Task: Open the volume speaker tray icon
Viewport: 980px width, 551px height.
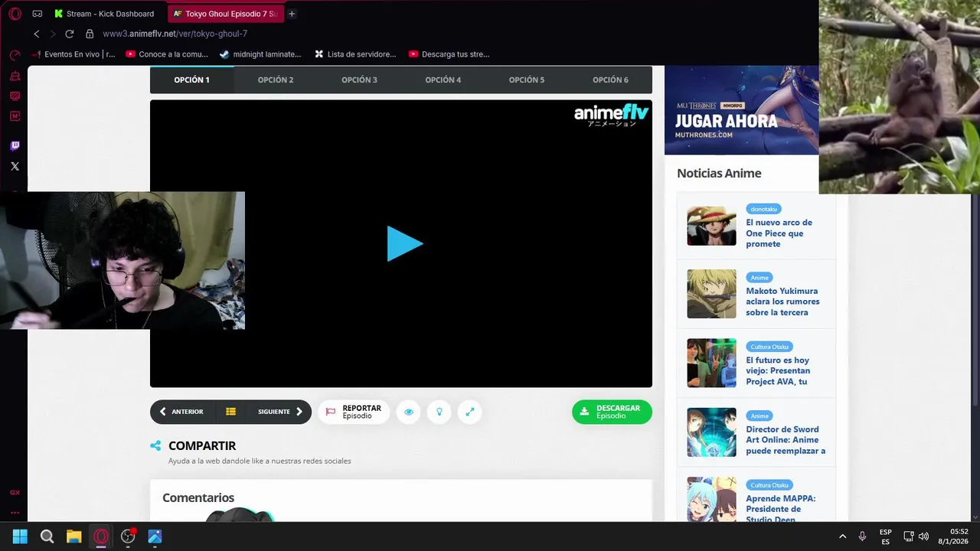Action: click(x=923, y=536)
